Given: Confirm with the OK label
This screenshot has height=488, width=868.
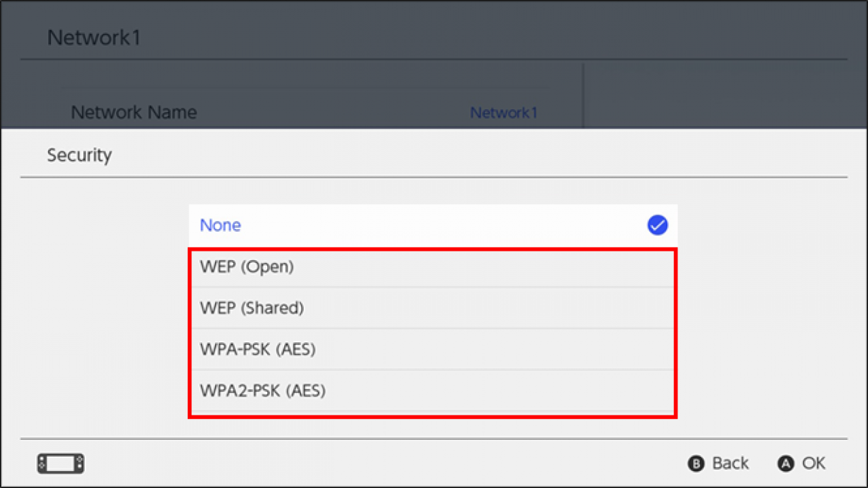Looking at the screenshot, I should point(813,464).
